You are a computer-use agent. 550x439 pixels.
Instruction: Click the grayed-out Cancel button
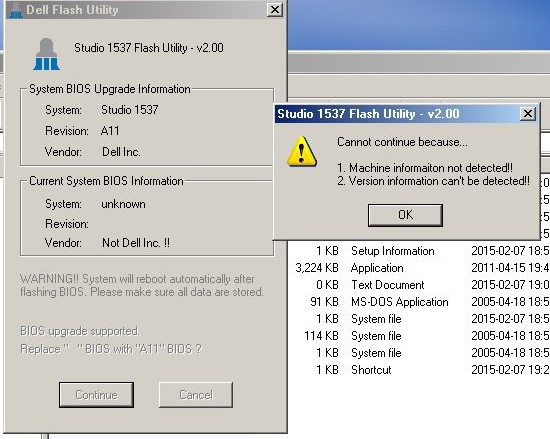click(196, 395)
